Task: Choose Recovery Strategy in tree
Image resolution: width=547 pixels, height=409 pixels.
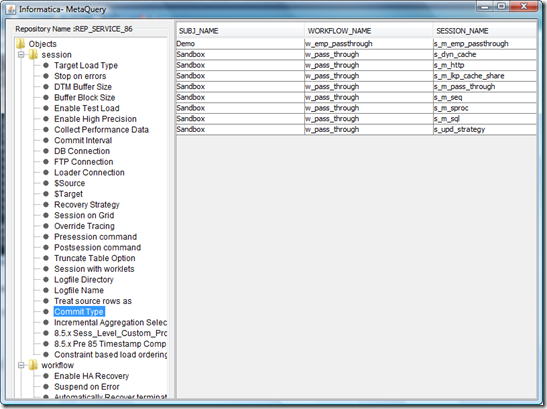Action: [x=87, y=205]
